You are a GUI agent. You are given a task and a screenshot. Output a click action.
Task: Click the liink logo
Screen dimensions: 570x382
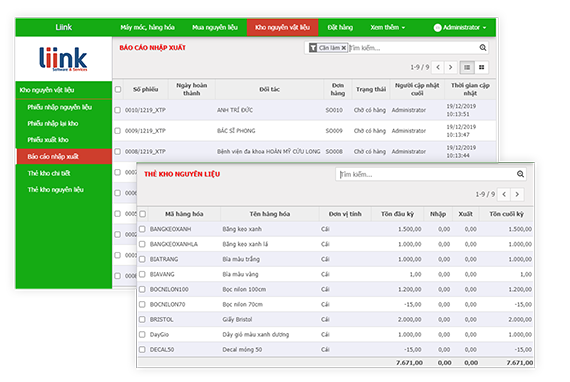point(63,59)
